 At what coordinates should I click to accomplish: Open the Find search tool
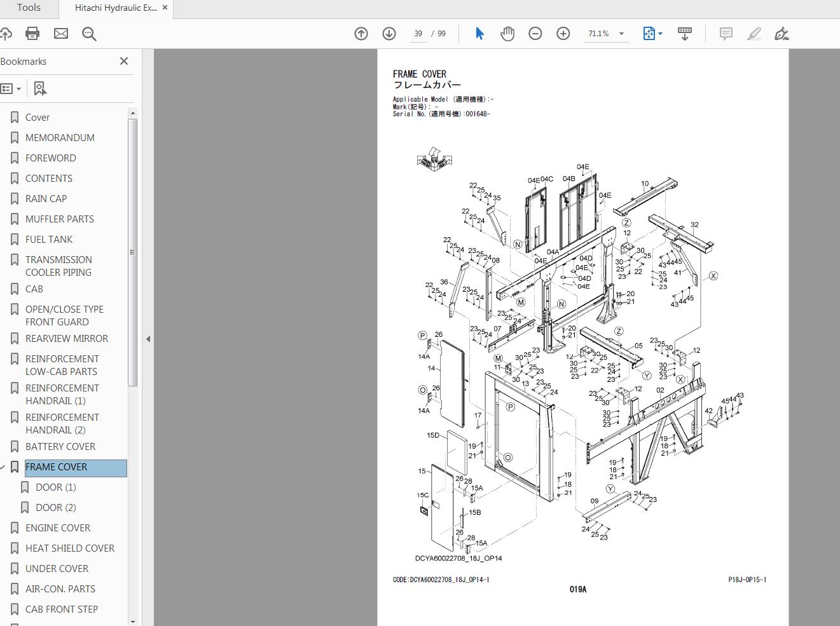(x=89, y=34)
